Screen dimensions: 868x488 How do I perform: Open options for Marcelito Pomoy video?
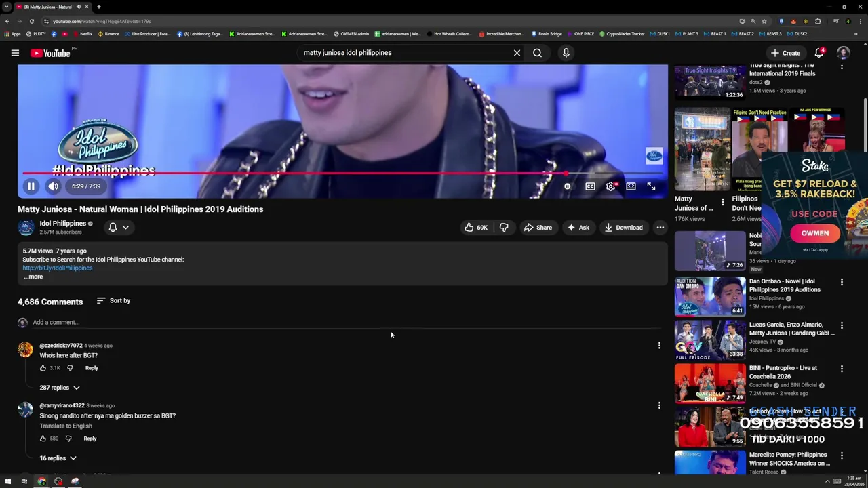coord(842,455)
